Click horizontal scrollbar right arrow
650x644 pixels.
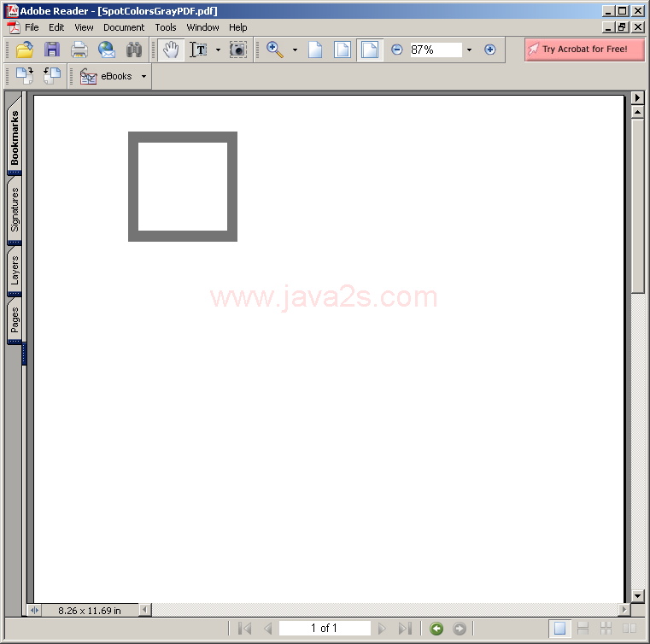pyautogui.click(x=624, y=610)
